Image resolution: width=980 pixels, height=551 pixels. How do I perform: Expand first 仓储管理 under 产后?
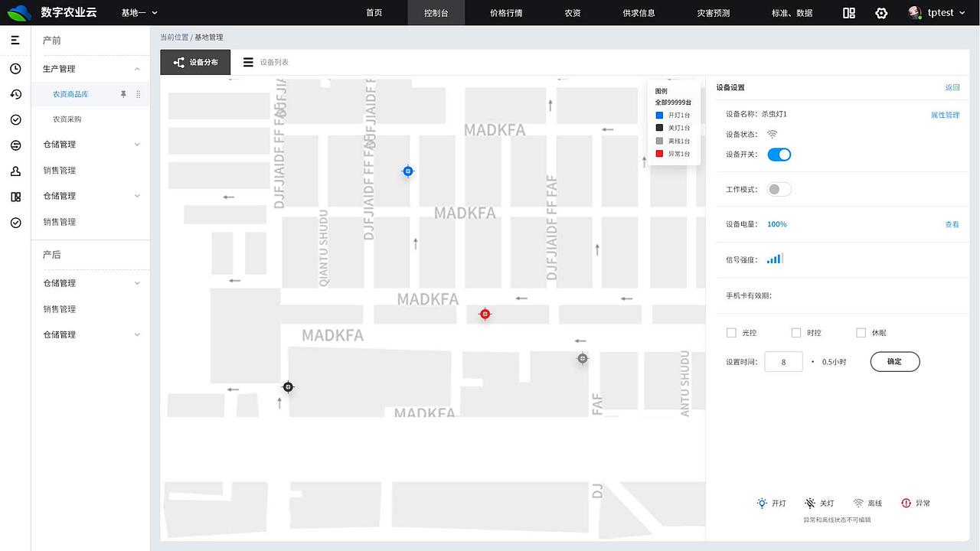pos(137,283)
